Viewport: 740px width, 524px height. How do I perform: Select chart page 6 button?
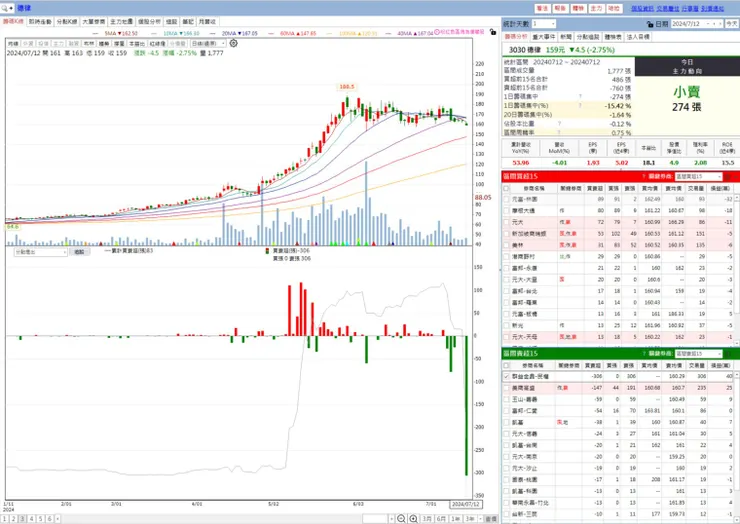click(49, 519)
